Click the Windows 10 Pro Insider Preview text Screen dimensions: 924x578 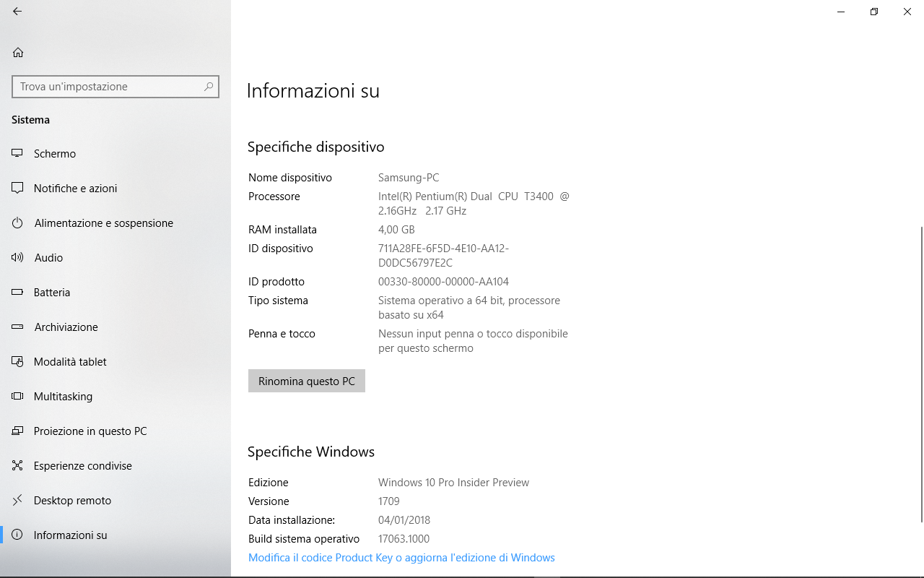click(x=453, y=483)
